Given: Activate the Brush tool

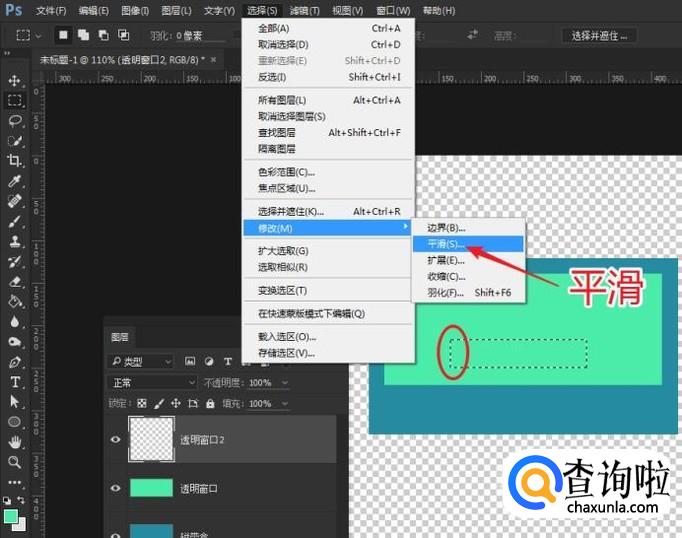Looking at the screenshot, I should [x=15, y=222].
